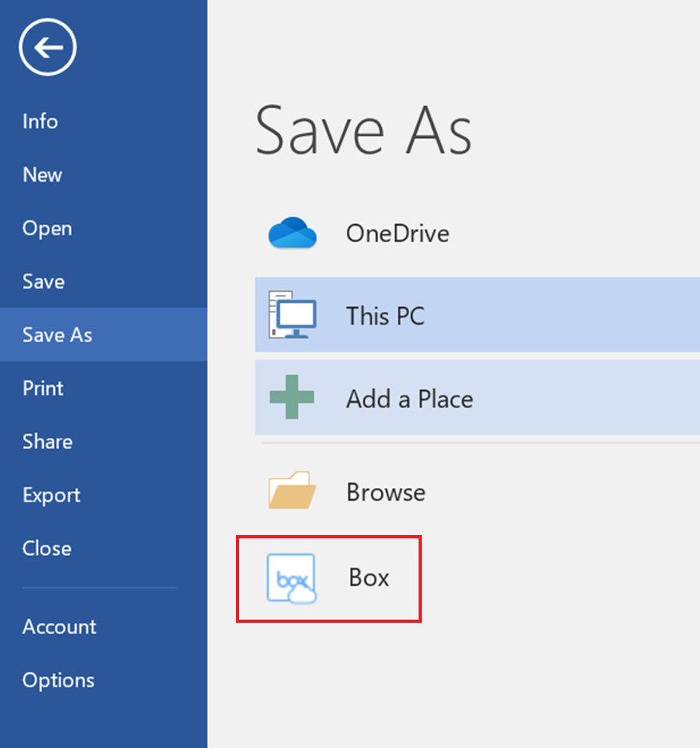Select OneDrive as save location
The width and height of the screenshot is (700, 748).
tap(398, 234)
